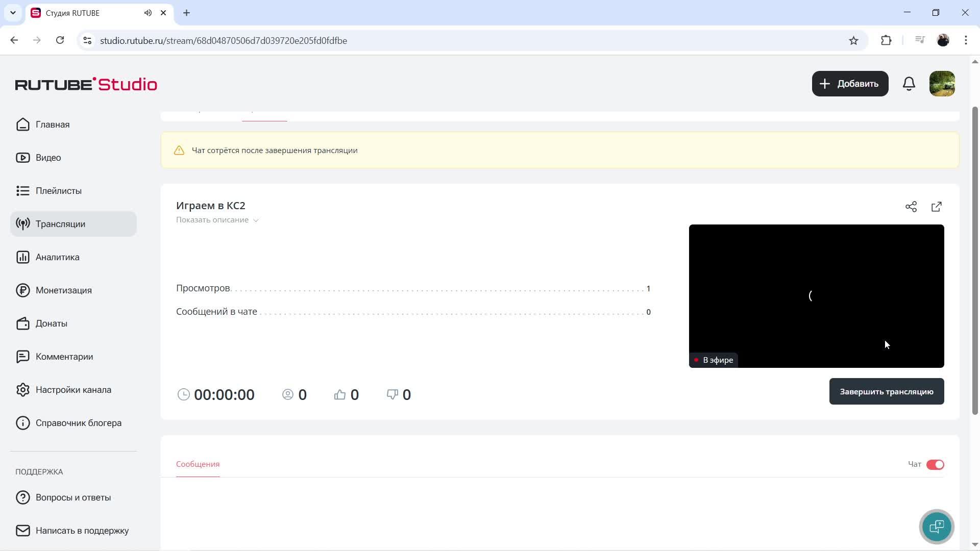Open the support chat widget
Viewport: 980px width, 551px height.
tap(937, 527)
